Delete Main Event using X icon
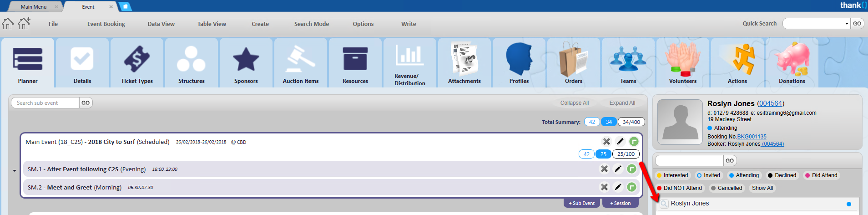The width and height of the screenshot is (868, 215). (x=606, y=142)
